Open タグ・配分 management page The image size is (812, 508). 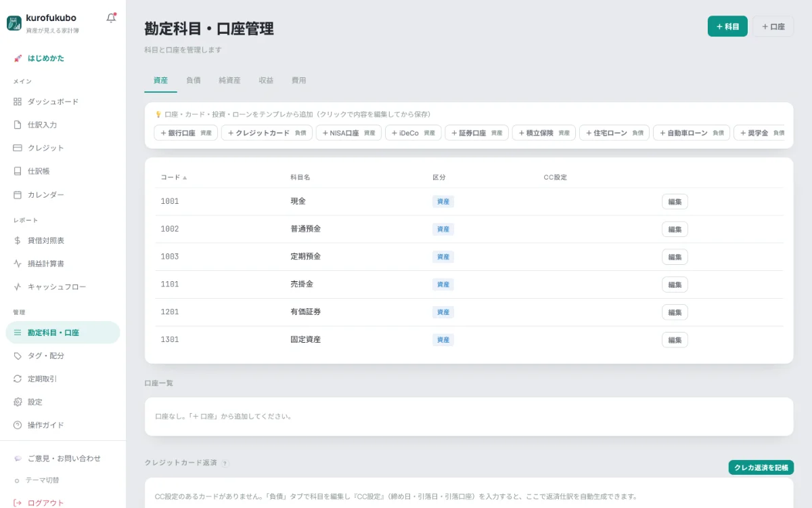tap(63, 356)
